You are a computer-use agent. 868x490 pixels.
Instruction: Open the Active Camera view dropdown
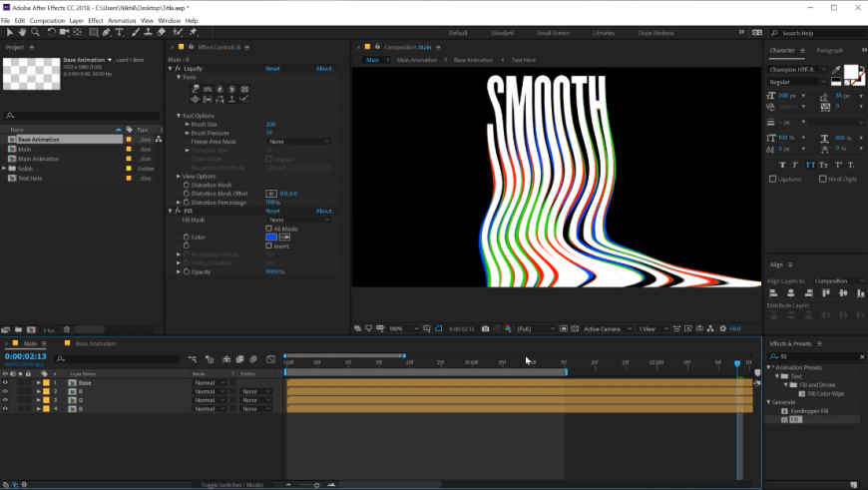(x=607, y=328)
